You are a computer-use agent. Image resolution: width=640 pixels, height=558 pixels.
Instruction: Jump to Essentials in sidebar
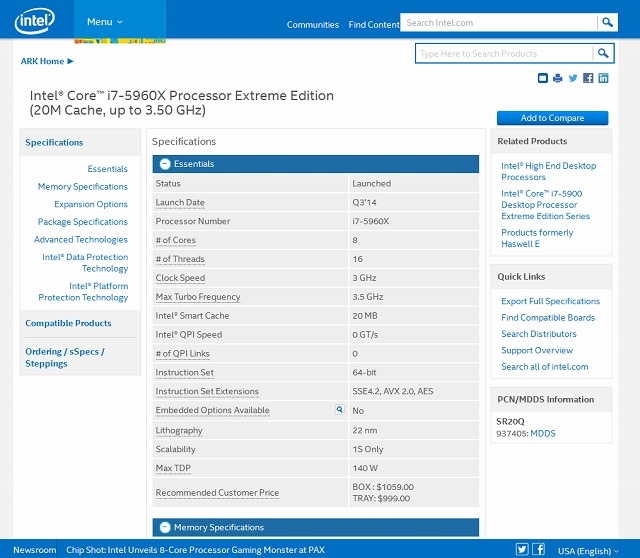coord(107,169)
